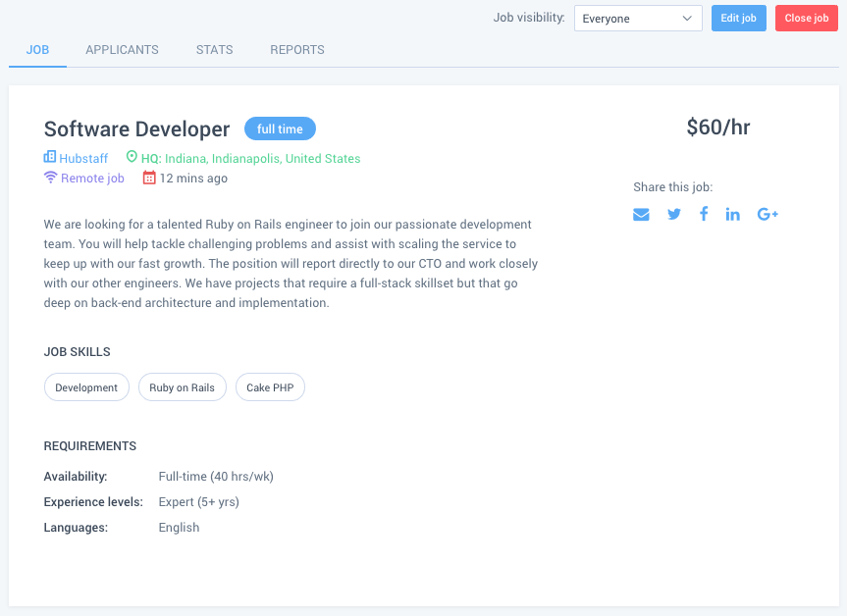Image resolution: width=847 pixels, height=616 pixels.
Task: Click the Expert (5+ yrs) value
Action: click(x=199, y=502)
